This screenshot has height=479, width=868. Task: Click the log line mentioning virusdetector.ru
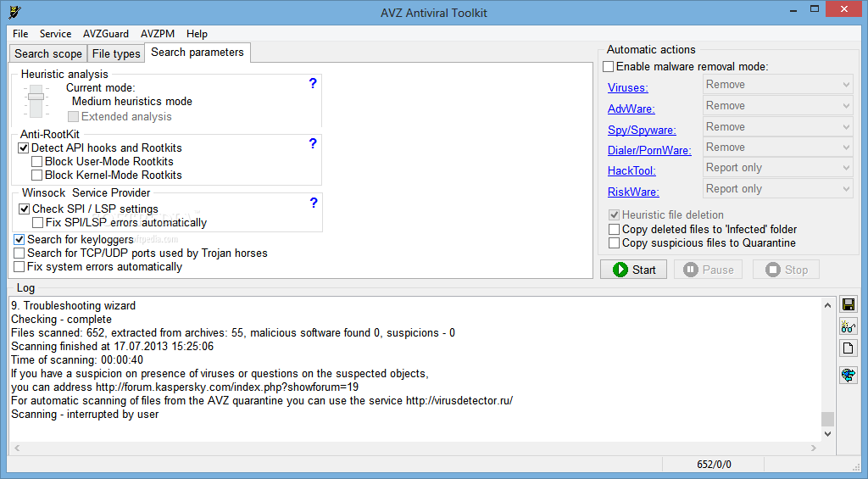pos(262,400)
